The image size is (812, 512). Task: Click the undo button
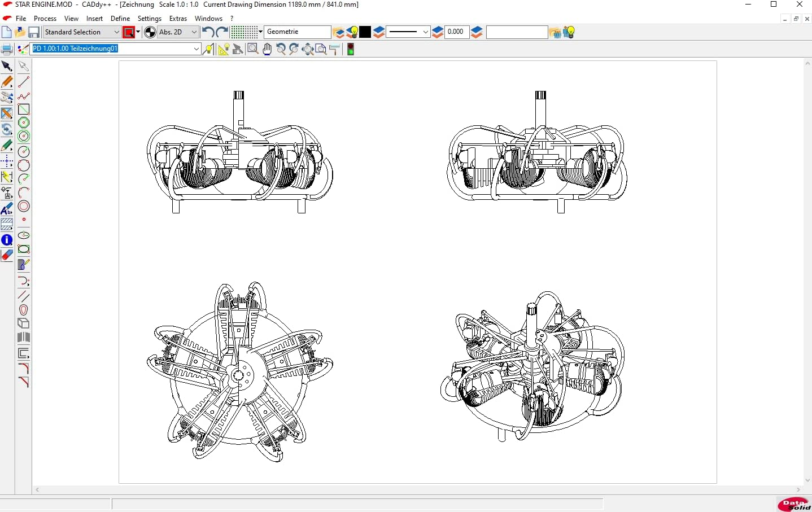tap(207, 32)
